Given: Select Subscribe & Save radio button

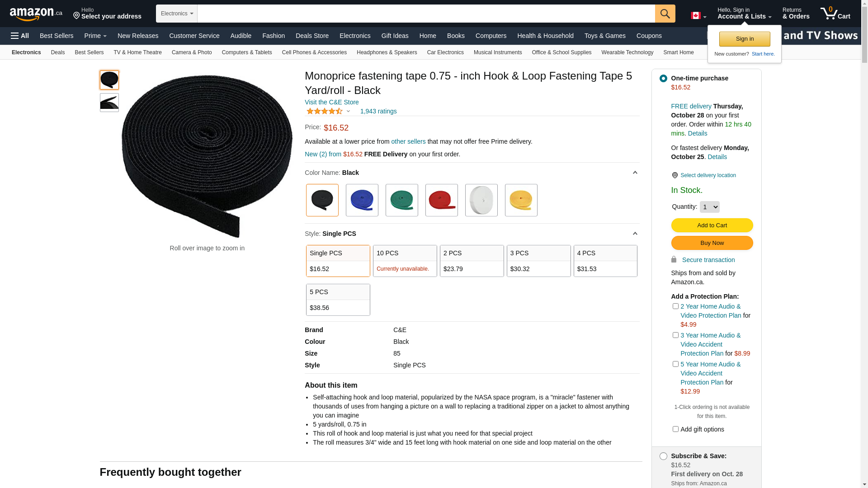Looking at the screenshot, I should pos(663,456).
